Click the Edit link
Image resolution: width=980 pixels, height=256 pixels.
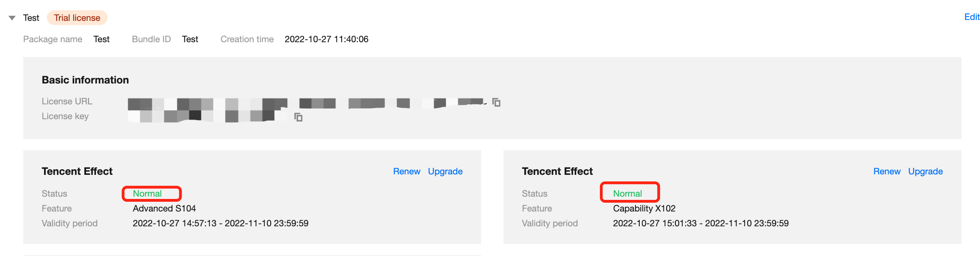972,17
